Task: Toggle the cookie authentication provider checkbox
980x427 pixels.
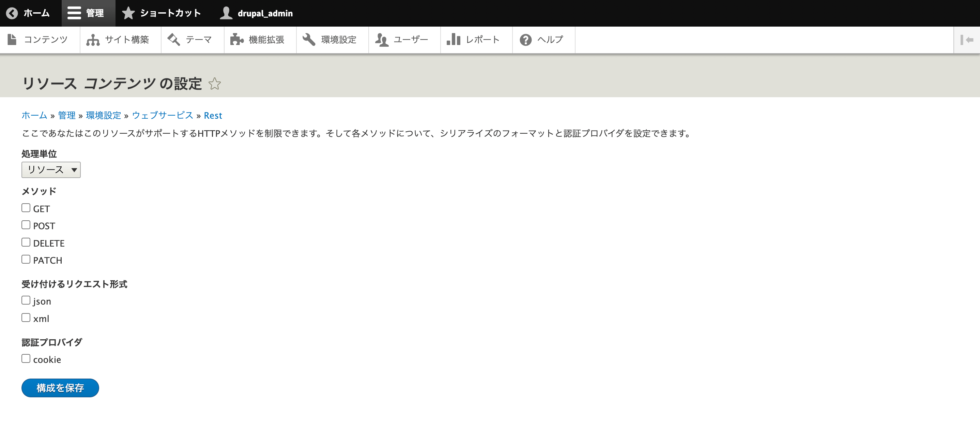Action: pyautogui.click(x=26, y=358)
